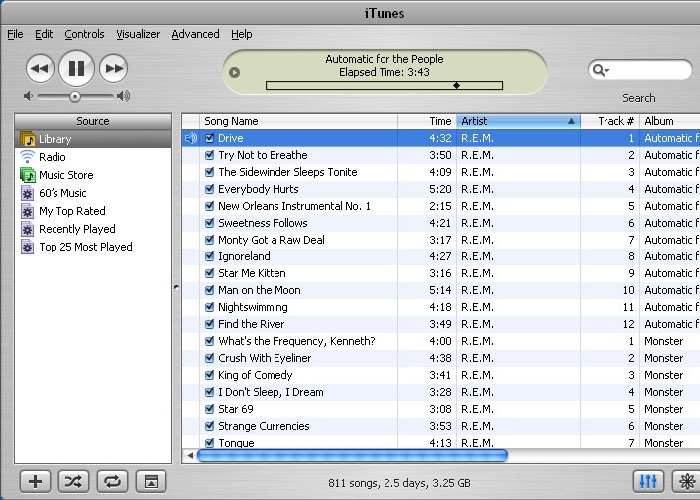Screen dimensions: 700x500
Task: Turn on the visualizer icon
Action: [686, 481]
